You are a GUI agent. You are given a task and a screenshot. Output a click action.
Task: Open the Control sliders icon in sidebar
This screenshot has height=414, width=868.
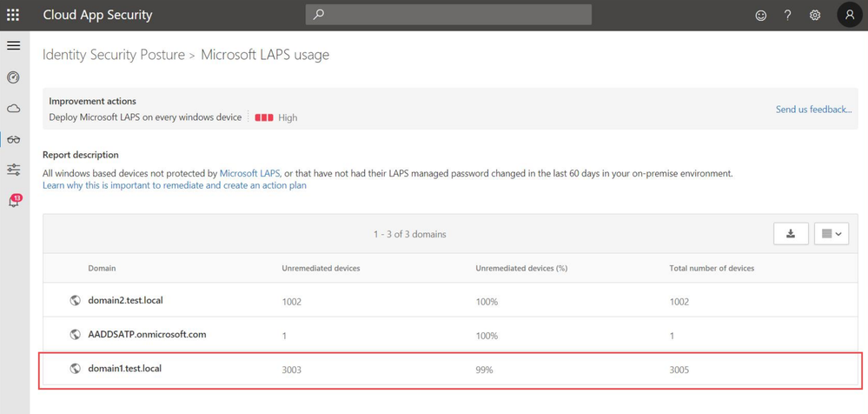tap(13, 170)
